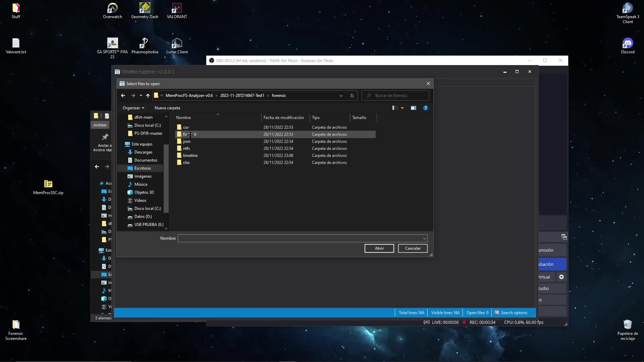This screenshot has width=644, height=362.
Task: Click the Archivo tab in background window
Action: click(x=100, y=125)
